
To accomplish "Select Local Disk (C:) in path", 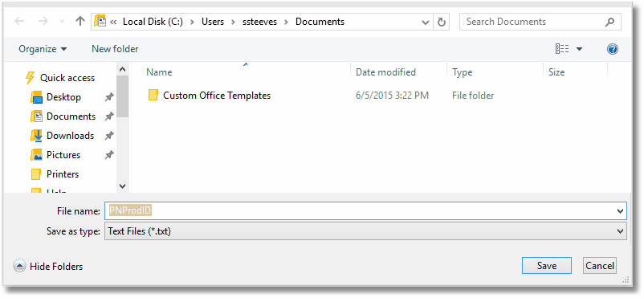I will 153,22.
